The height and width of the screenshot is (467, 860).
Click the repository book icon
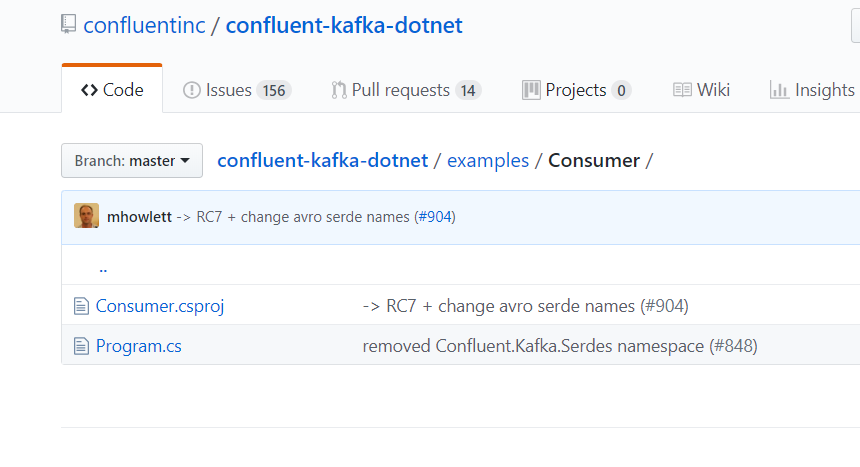[68, 25]
